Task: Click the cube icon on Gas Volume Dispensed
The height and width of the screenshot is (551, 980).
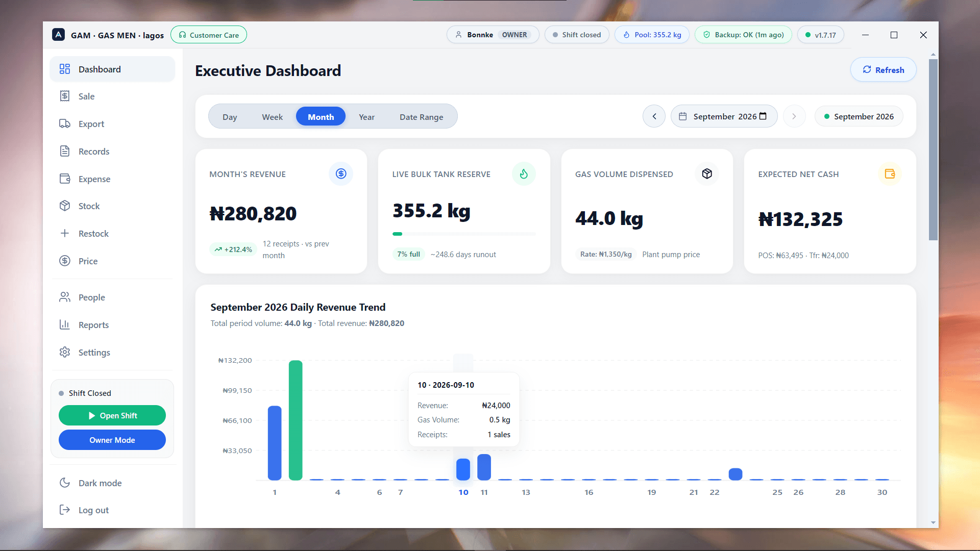Action: click(707, 174)
